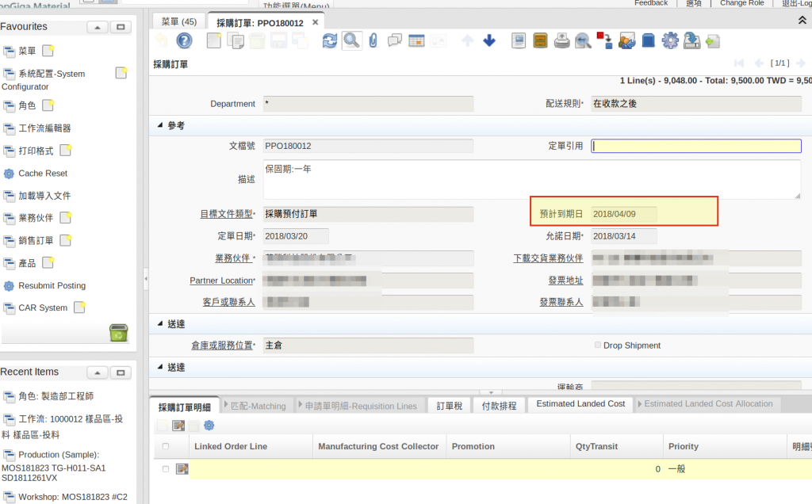Collapse the Recent Items panel with up arrow
The height and width of the screenshot is (504, 812).
[98, 372]
